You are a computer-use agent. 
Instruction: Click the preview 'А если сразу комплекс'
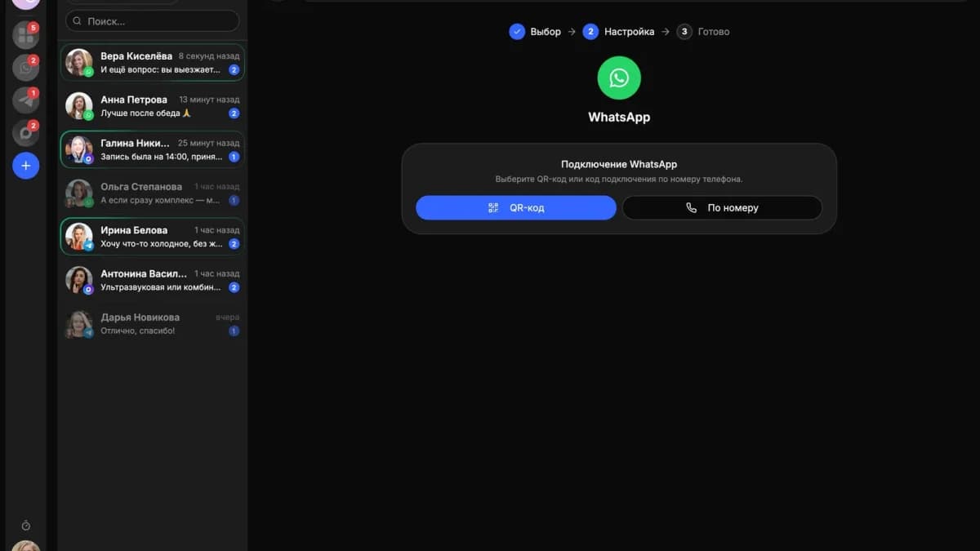160,200
